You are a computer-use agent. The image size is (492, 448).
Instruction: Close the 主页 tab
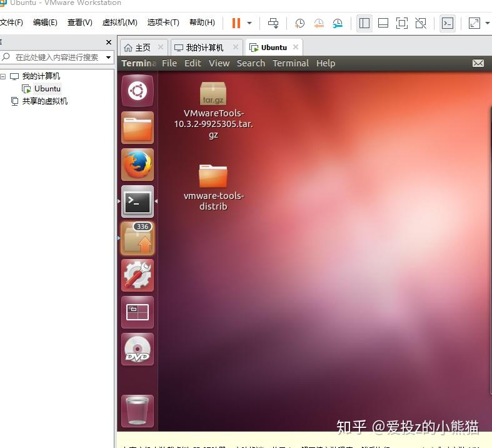pyautogui.click(x=160, y=47)
